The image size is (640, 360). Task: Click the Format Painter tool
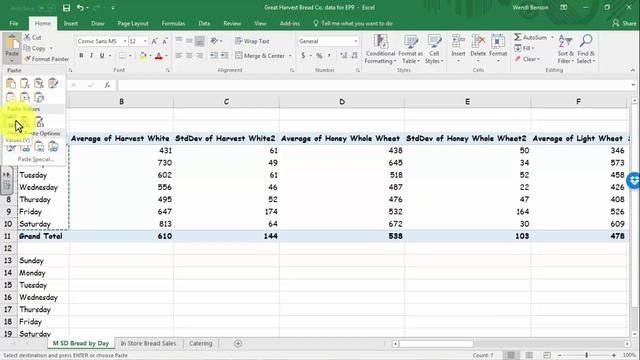click(x=47, y=59)
